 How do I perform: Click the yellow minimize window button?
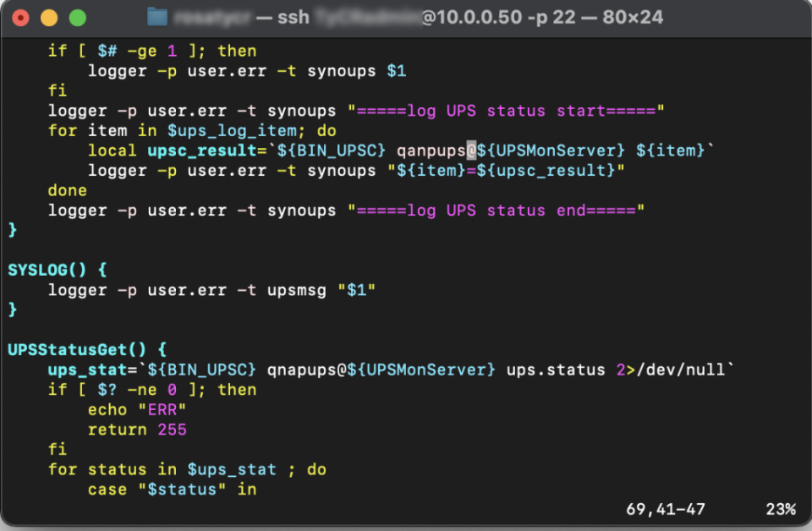click(49, 18)
